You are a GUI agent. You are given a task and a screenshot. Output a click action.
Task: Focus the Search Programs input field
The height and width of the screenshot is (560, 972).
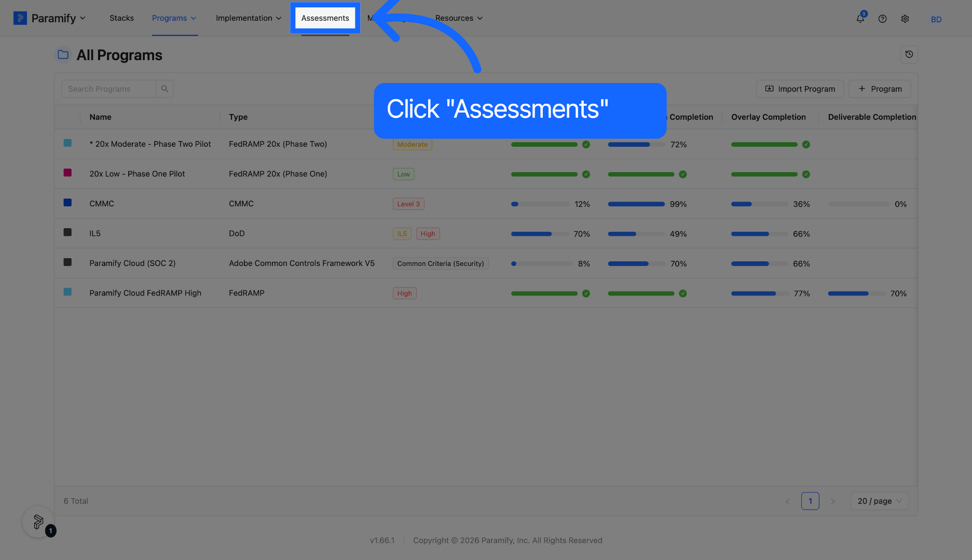[109, 89]
